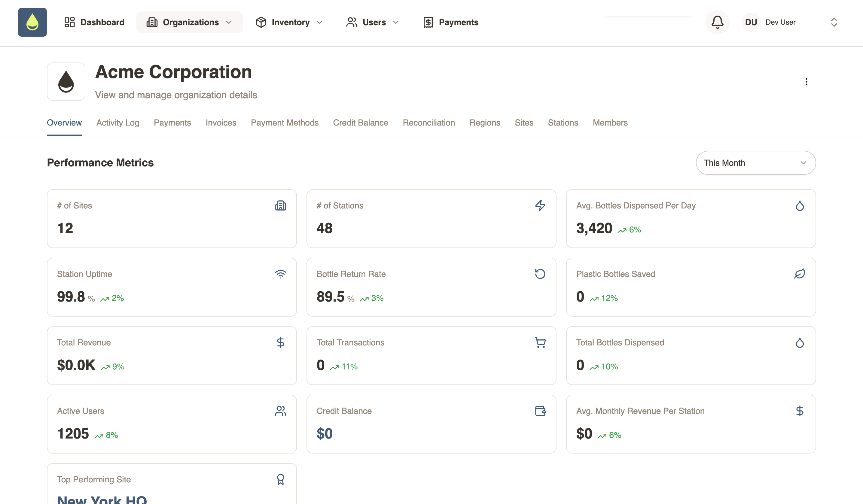Viewport: 863px width, 504px height.
Task: Open the Sites tab
Action: click(x=524, y=123)
